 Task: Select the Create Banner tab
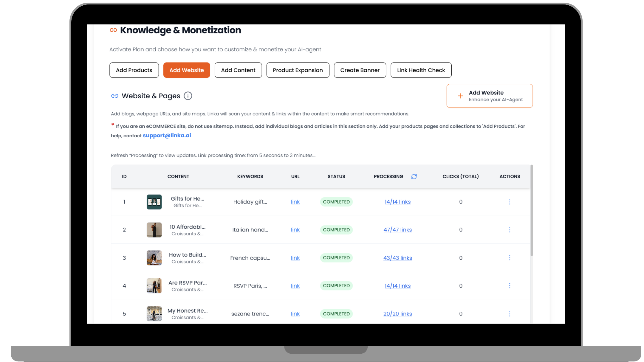coord(360,70)
